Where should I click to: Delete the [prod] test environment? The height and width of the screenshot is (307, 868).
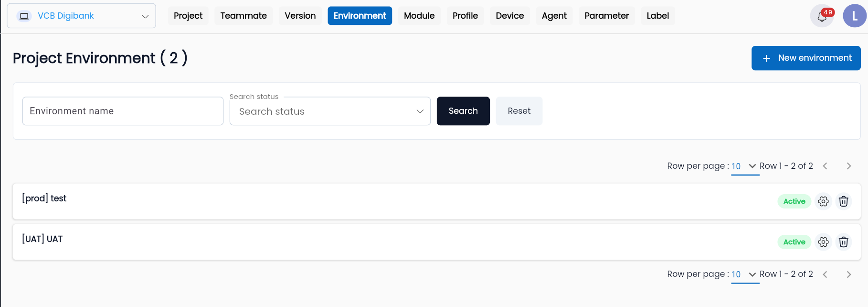(844, 201)
